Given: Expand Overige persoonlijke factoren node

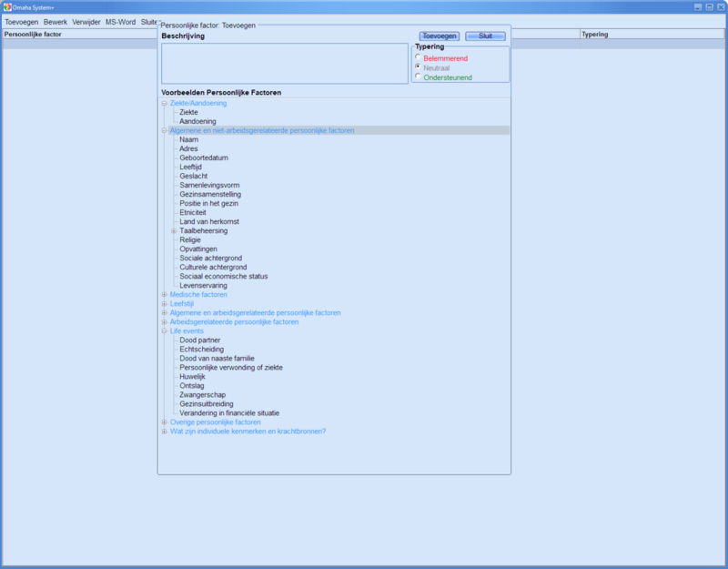Looking at the screenshot, I should (165, 422).
